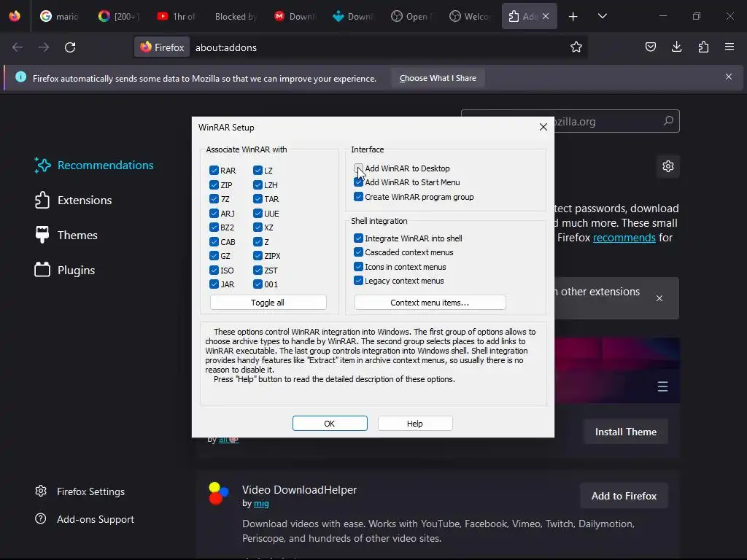This screenshot has height=560, width=747.
Task: Open the Pocket save icon
Action: 650,47
